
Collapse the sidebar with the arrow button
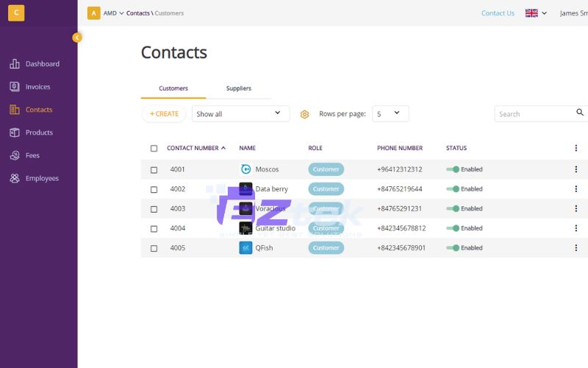tap(77, 38)
